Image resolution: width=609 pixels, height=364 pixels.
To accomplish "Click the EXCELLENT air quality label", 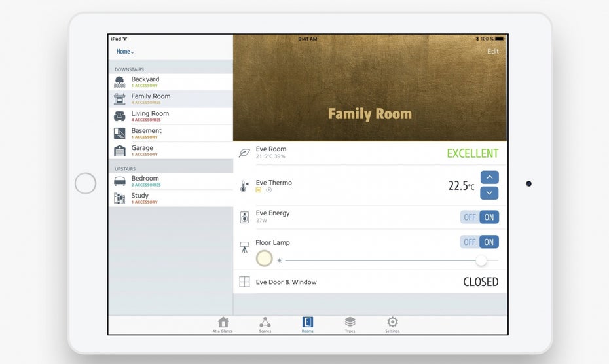I will tap(473, 153).
